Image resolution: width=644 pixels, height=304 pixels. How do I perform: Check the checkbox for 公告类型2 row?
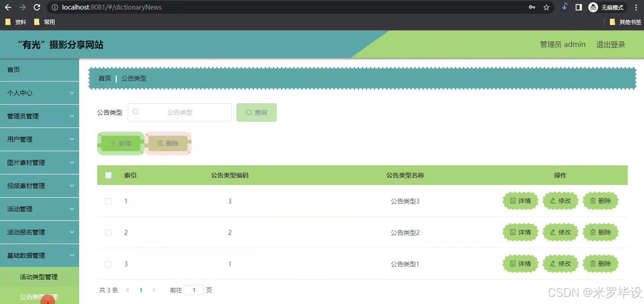[108, 233]
